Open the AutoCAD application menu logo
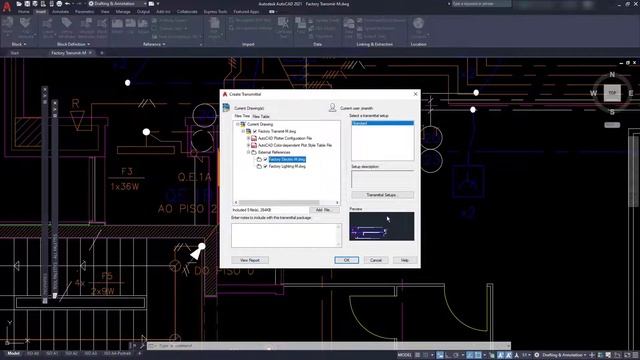Screen dimensions: 640x360 coord(7,8)
